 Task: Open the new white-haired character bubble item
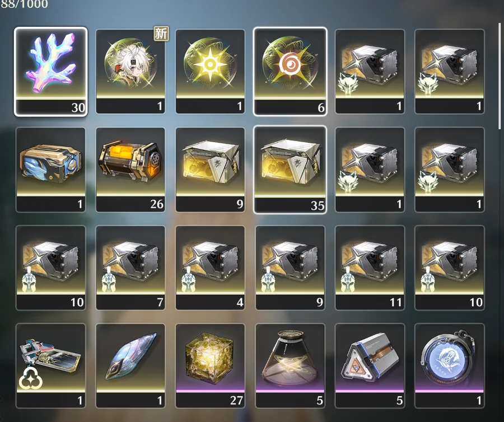[x=130, y=71]
